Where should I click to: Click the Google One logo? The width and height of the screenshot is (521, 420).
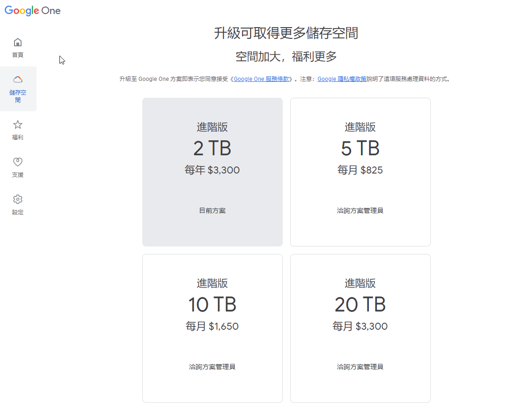click(33, 10)
